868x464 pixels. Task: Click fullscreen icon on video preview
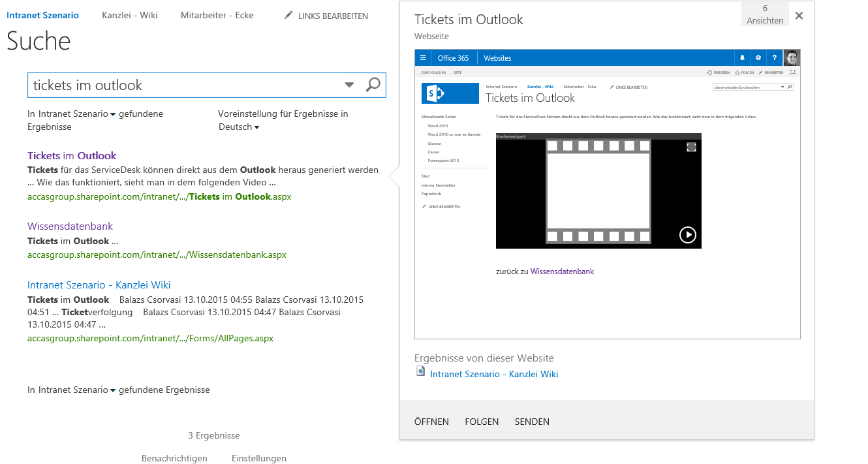(x=691, y=147)
